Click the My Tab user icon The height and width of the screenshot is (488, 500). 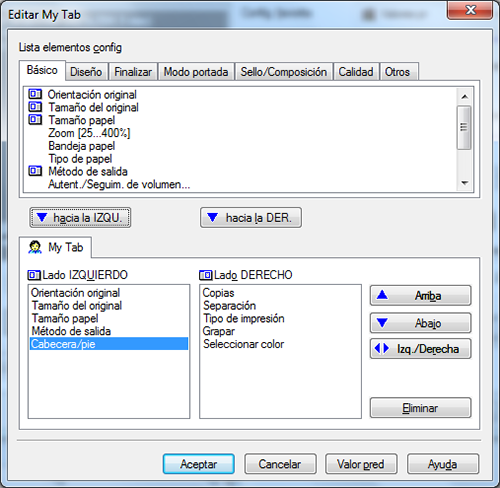[35, 247]
